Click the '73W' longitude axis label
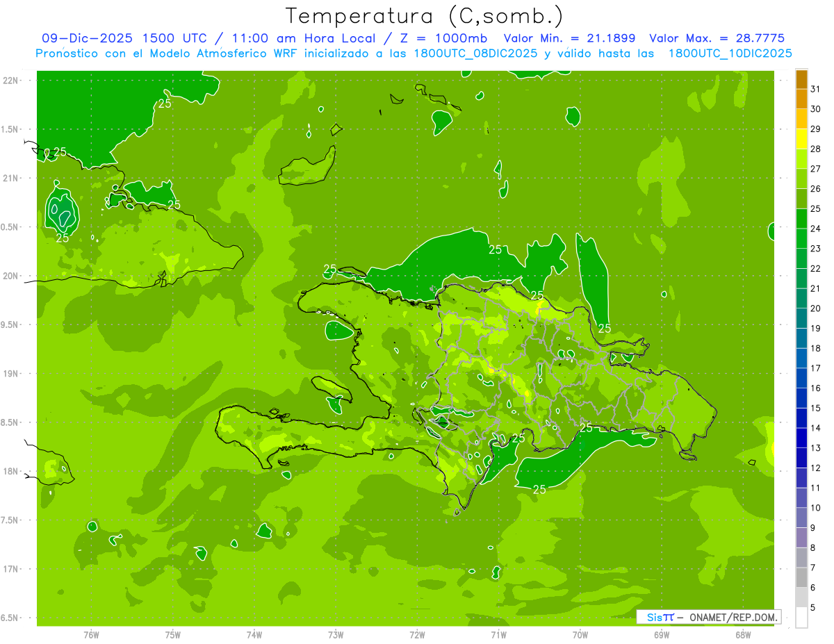Viewport: 834px width, 644px height. tap(336, 635)
